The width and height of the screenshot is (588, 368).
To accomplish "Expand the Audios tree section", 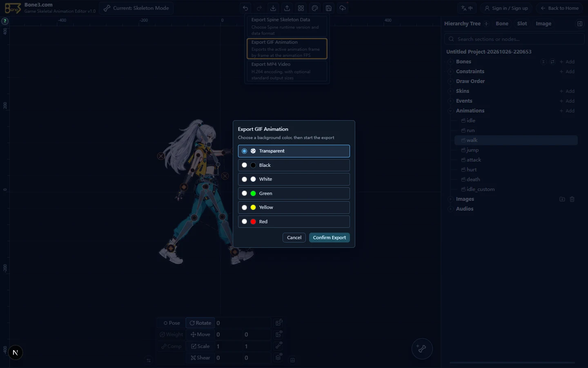I will click(x=450, y=209).
